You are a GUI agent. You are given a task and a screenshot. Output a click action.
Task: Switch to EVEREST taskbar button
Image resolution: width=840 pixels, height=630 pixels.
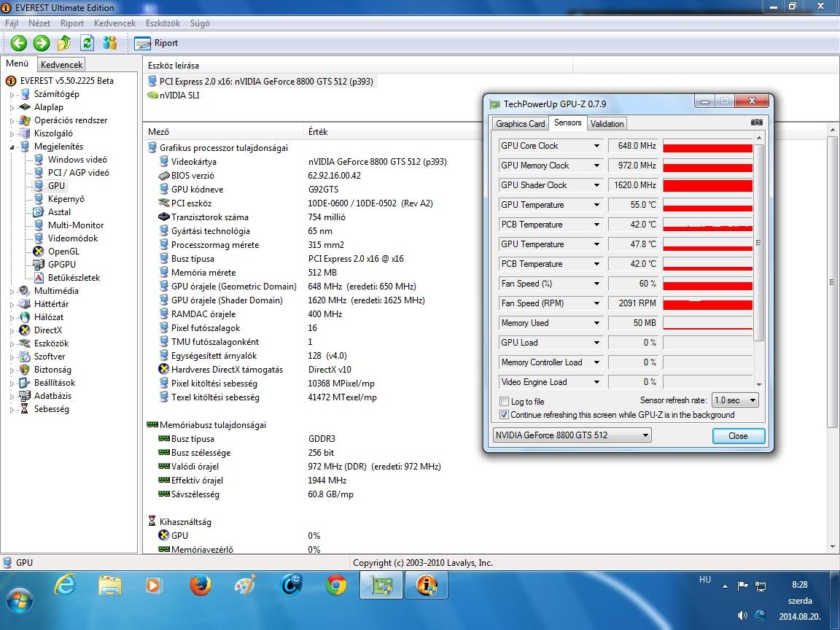(427, 585)
